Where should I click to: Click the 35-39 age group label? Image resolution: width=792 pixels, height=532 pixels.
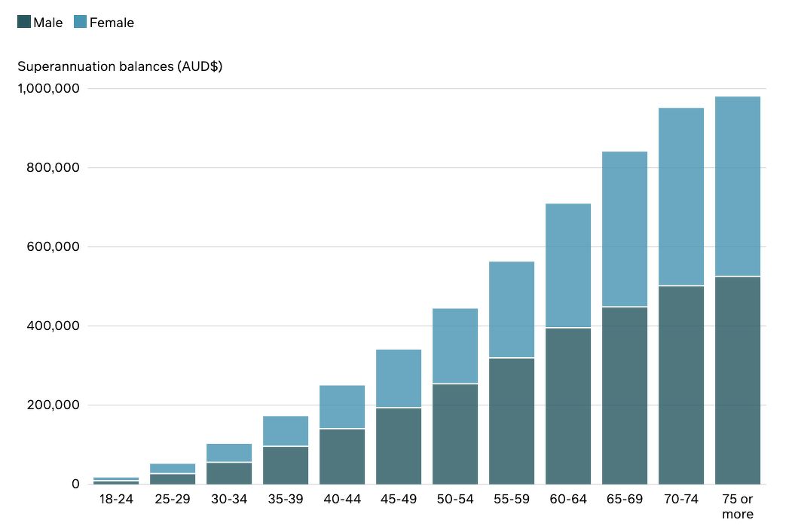pos(286,499)
